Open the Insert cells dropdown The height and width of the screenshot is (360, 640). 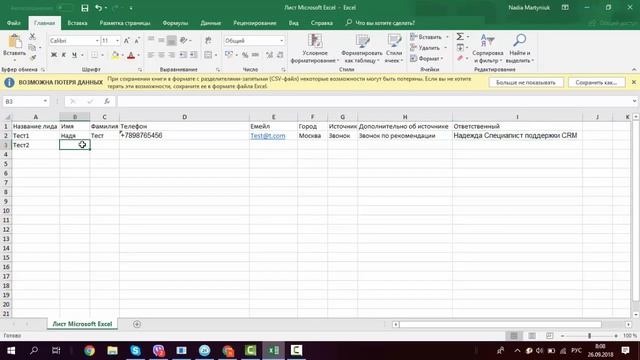point(447,37)
